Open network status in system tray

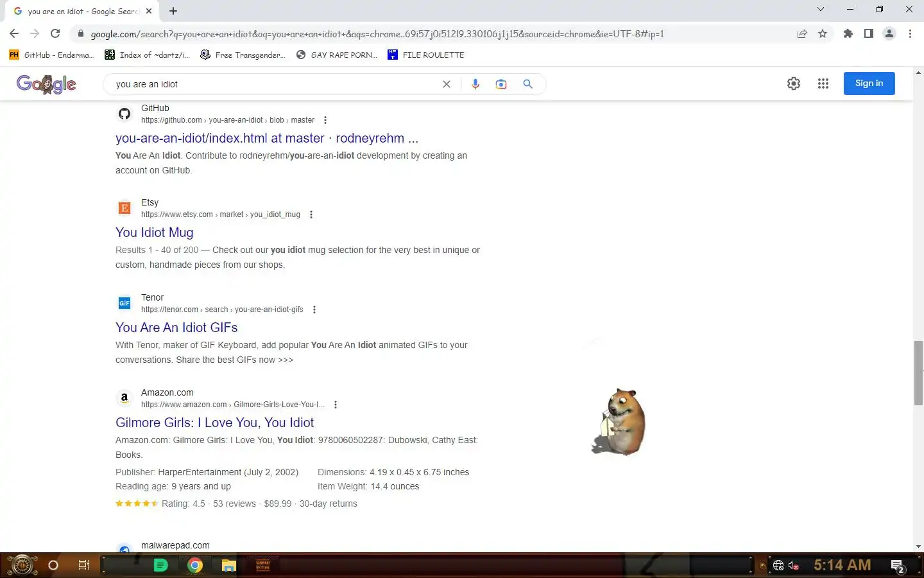click(778, 565)
